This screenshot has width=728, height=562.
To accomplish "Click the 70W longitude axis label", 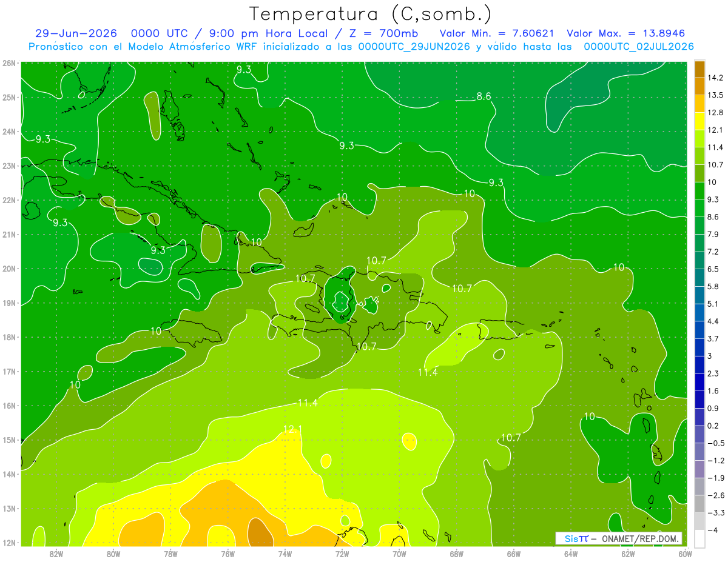I will click(x=399, y=554).
